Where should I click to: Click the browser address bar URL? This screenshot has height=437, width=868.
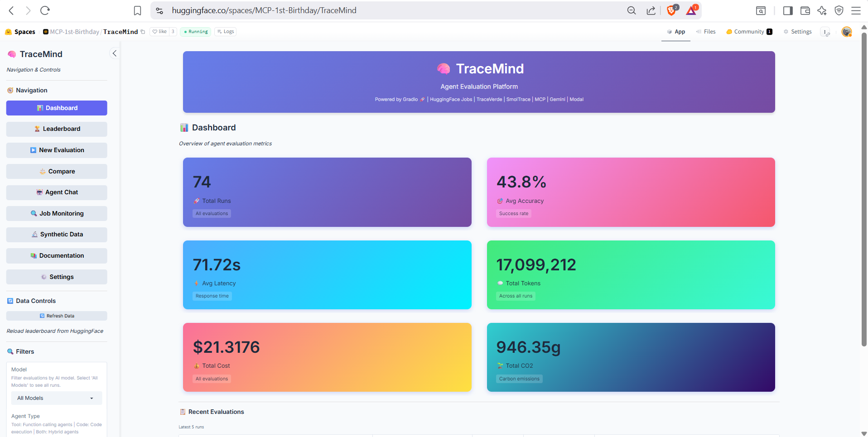[x=264, y=10]
